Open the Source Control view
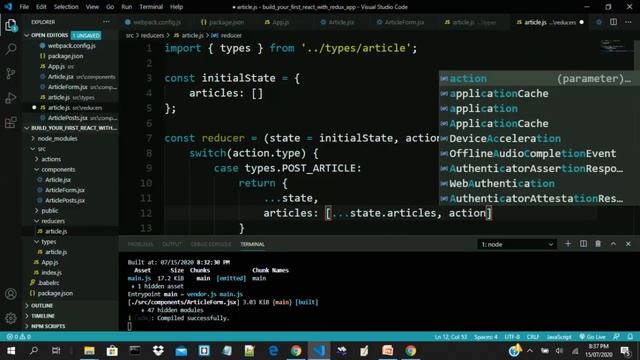This screenshot has height=360, width=640. click(x=11, y=73)
